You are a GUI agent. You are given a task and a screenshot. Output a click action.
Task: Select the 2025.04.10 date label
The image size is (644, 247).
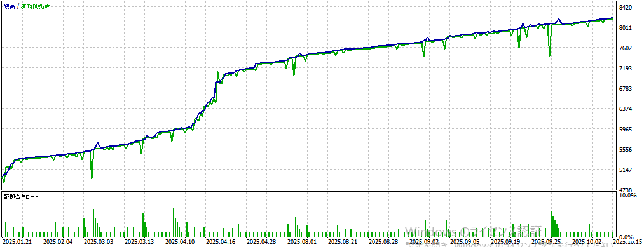(x=180, y=242)
